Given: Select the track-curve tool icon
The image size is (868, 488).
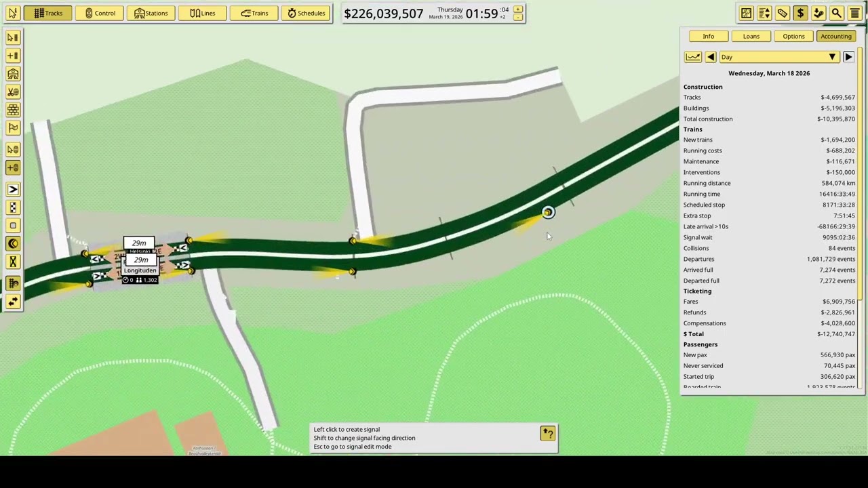Looking at the screenshot, I should pos(13,284).
